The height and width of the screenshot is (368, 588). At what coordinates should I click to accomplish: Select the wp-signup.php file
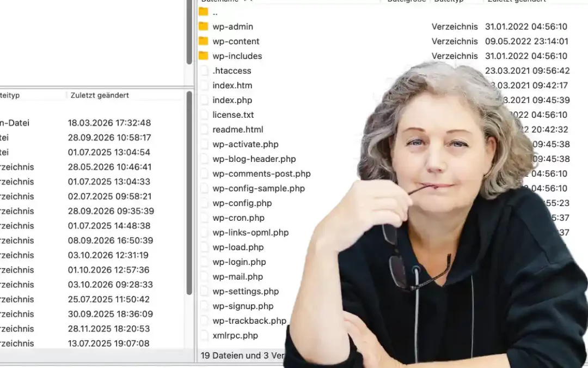pyautogui.click(x=243, y=306)
